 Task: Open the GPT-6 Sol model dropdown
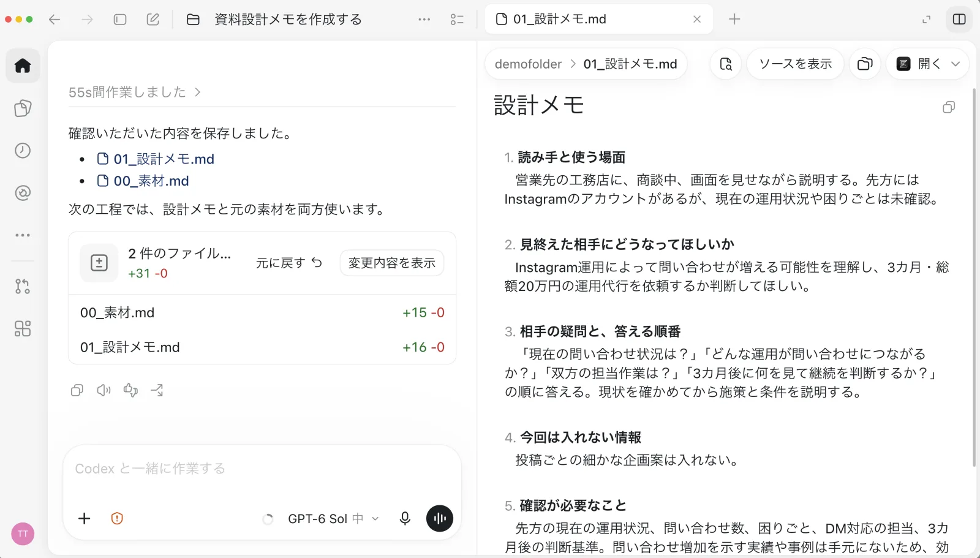[333, 519]
